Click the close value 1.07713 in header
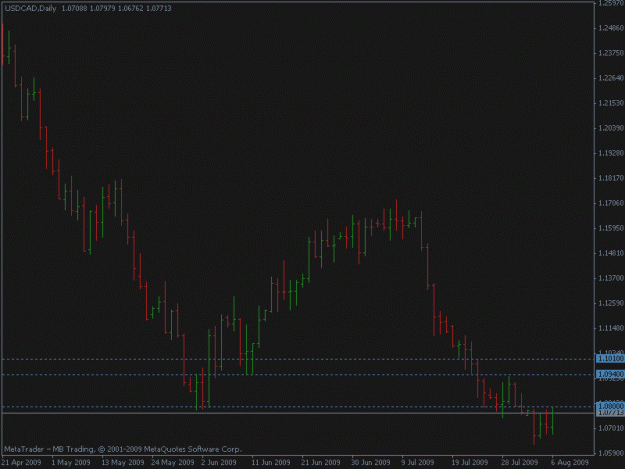This screenshot has width=625, height=469. point(159,8)
